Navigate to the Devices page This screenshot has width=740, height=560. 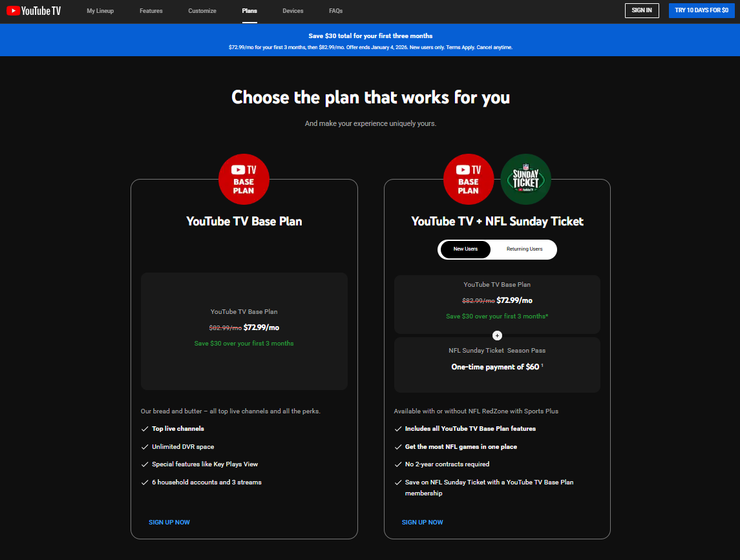(x=293, y=11)
